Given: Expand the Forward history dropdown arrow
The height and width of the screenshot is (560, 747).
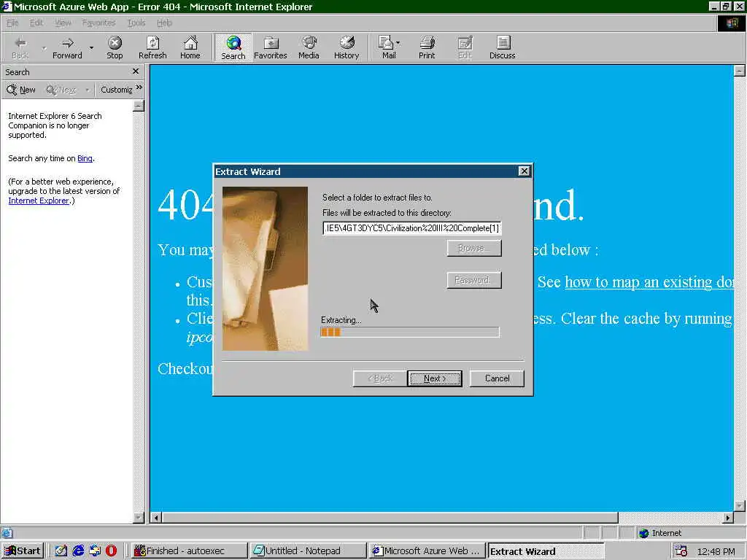Looking at the screenshot, I should 91,47.
